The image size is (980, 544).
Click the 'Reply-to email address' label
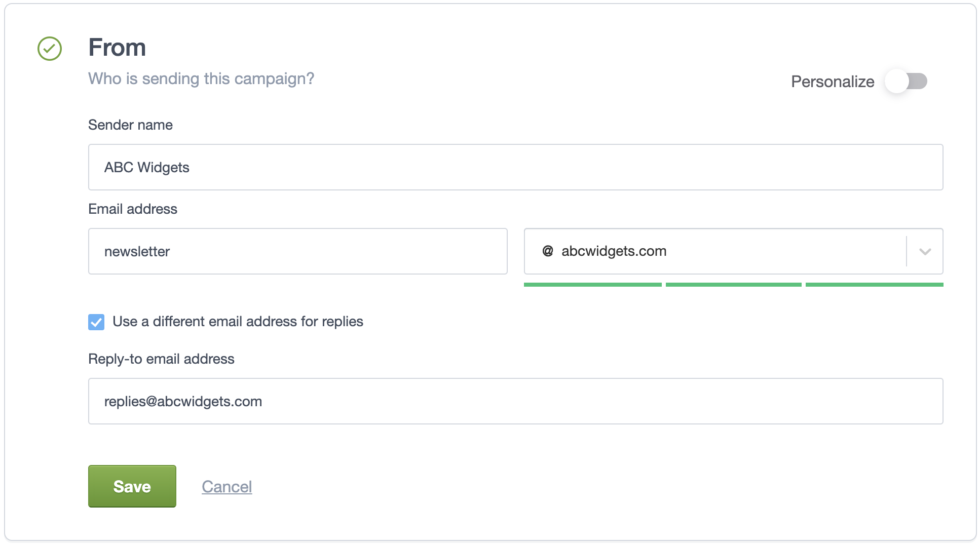click(161, 359)
